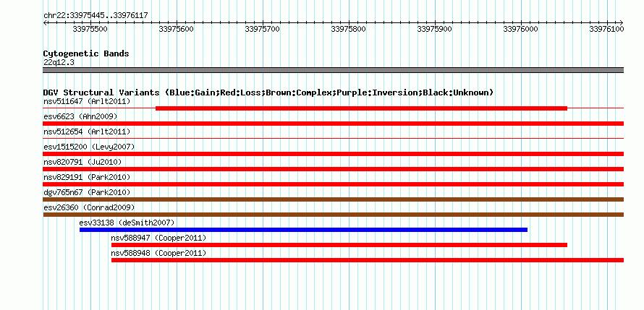644x310 pixels.
Task: Open the nsv820791 (Ju2010) variant label
Action: click(x=82, y=162)
